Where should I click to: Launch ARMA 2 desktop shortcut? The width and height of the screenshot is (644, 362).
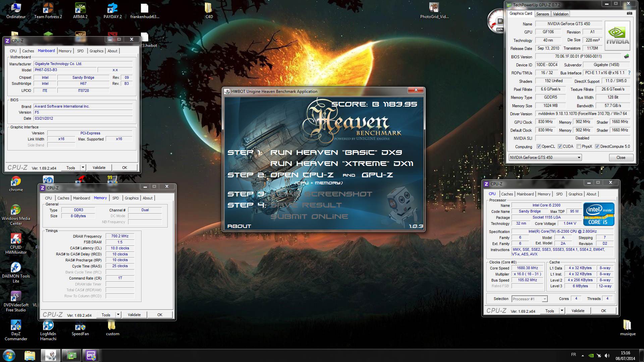80,10
